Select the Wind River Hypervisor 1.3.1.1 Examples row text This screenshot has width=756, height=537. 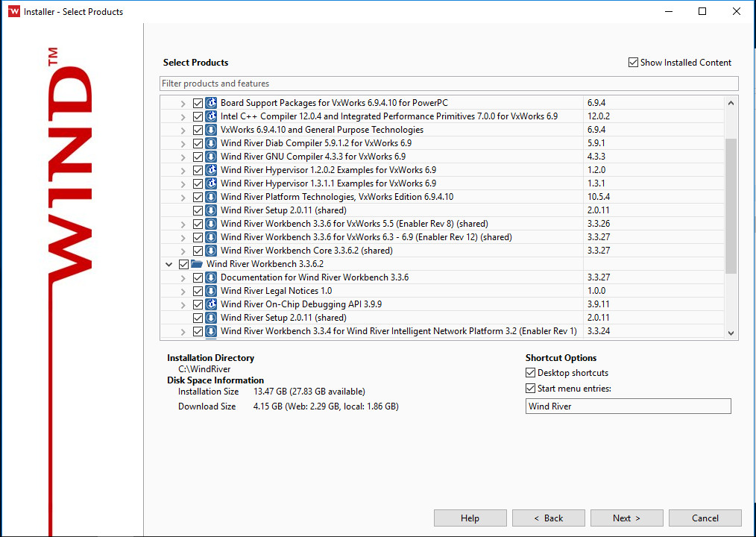(x=328, y=183)
